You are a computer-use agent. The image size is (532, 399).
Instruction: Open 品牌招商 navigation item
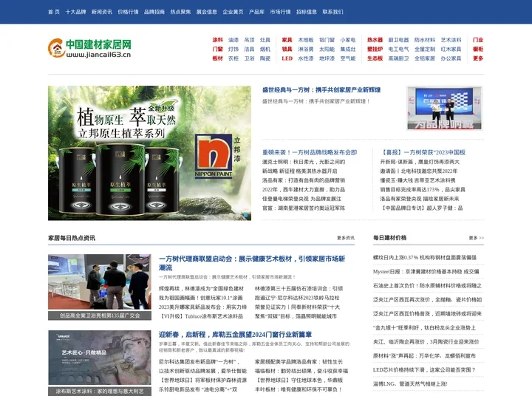[154, 12]
